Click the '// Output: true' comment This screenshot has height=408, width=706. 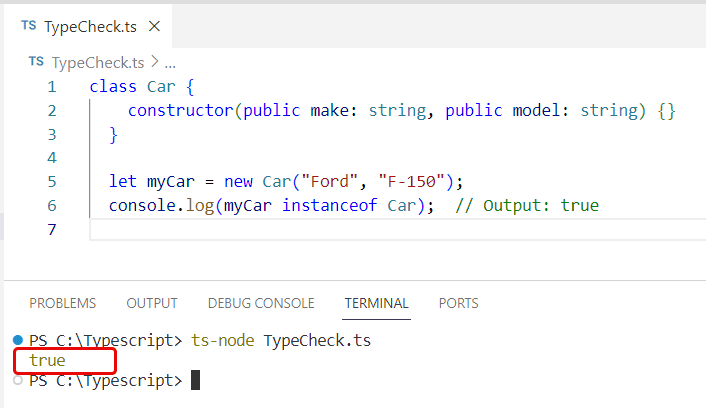point(527,205)
